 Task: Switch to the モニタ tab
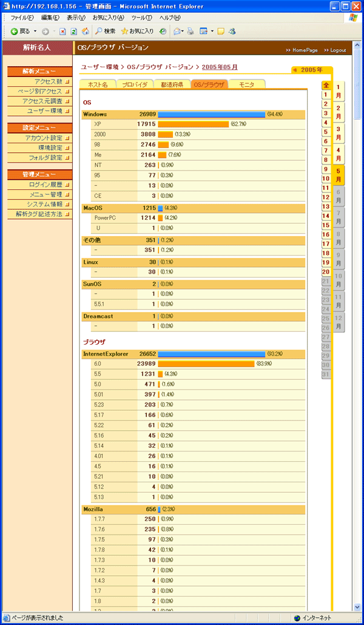point(247,84)
